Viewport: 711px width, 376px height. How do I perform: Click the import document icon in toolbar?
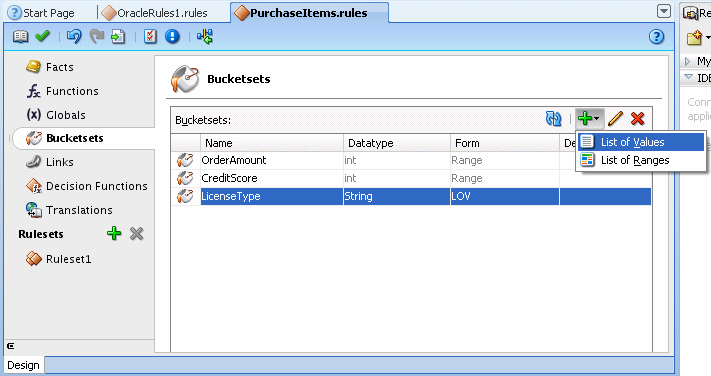pos(118,36)
